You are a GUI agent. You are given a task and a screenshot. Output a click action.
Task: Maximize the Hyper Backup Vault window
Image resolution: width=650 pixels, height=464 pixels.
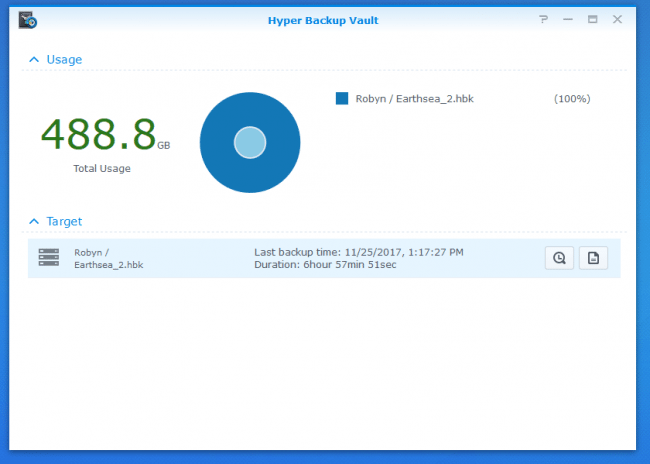(x=592, y=19)
